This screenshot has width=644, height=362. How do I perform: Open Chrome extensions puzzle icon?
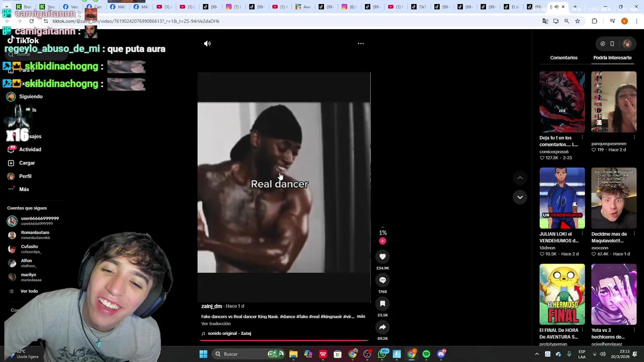tap(595, 21)
